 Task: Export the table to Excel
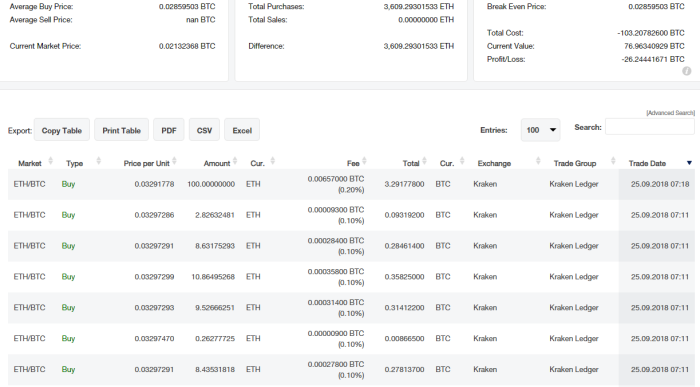242,130
